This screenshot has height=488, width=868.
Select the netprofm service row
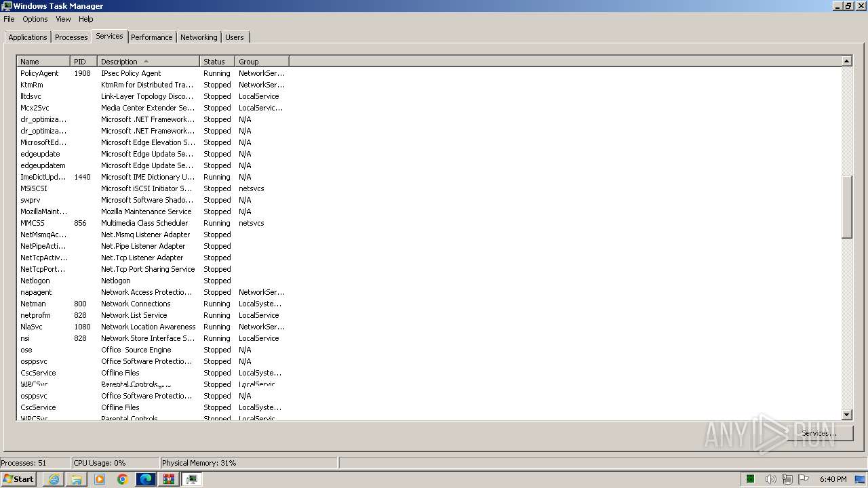(x=153, y=315)
